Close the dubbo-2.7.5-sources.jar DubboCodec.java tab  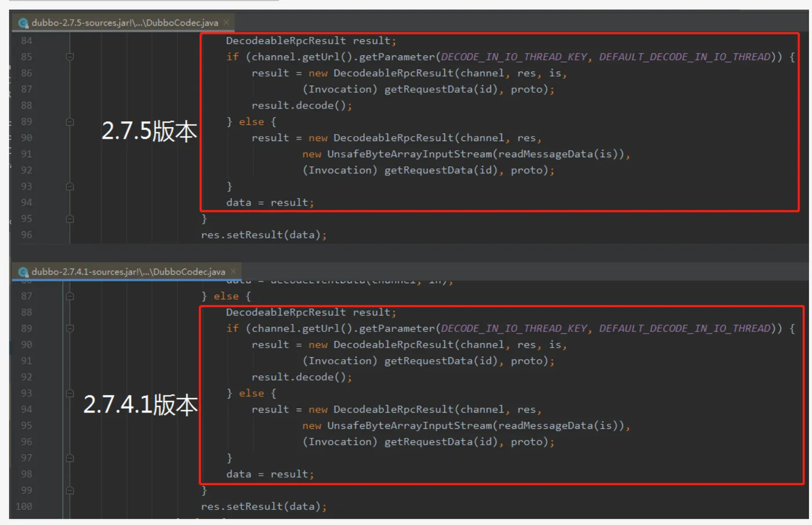click(x=226, y=23)
